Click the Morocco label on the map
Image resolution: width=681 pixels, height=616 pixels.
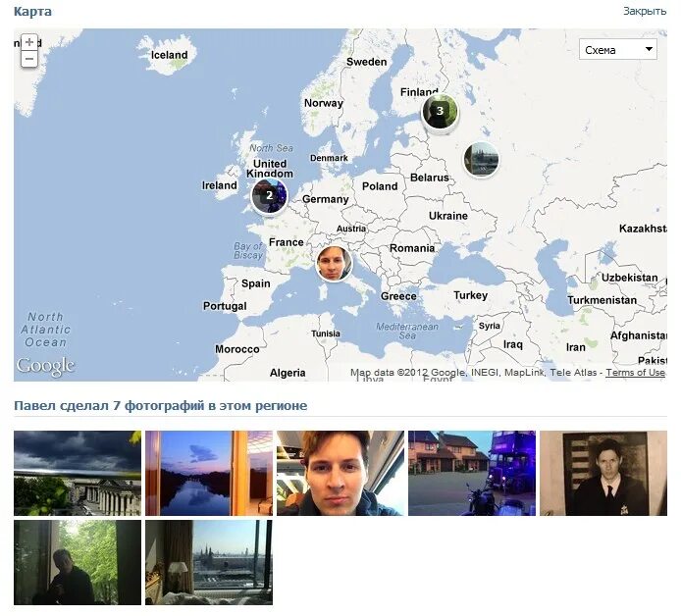point(237,349)
